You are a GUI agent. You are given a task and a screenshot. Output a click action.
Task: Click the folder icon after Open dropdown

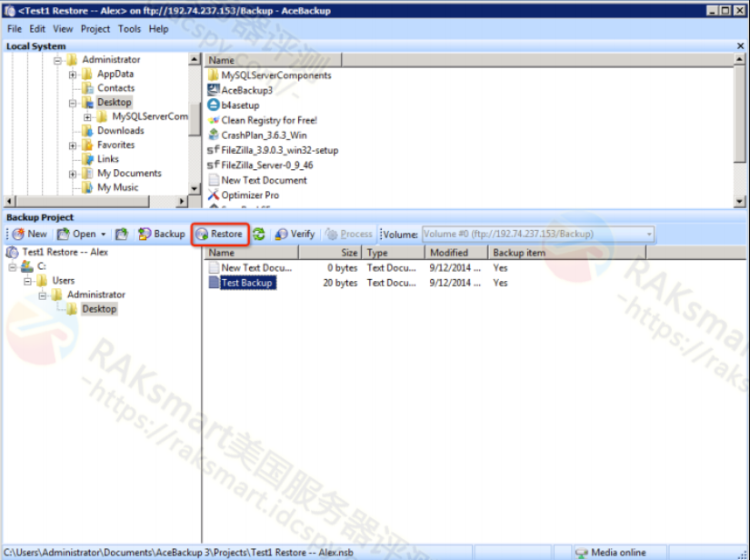coord(122,234)
